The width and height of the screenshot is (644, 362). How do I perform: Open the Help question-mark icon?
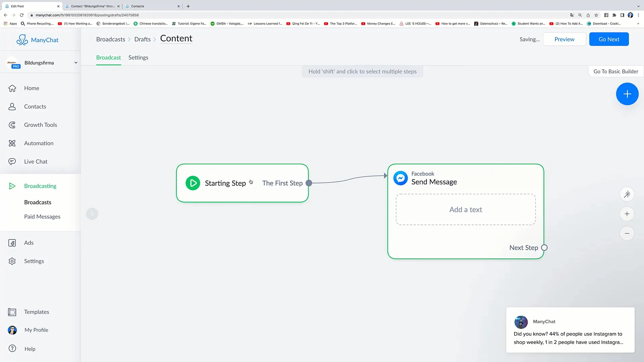(12, 349)
